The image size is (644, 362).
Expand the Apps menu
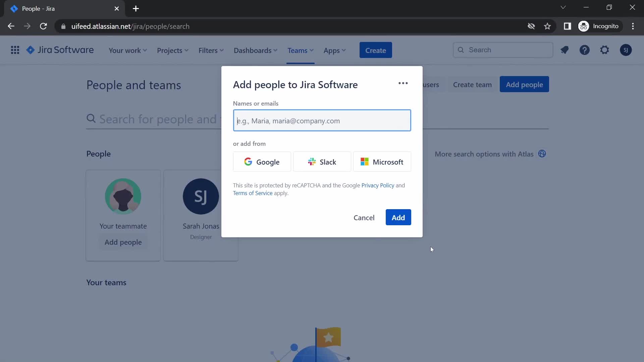(x=334, y=51)
